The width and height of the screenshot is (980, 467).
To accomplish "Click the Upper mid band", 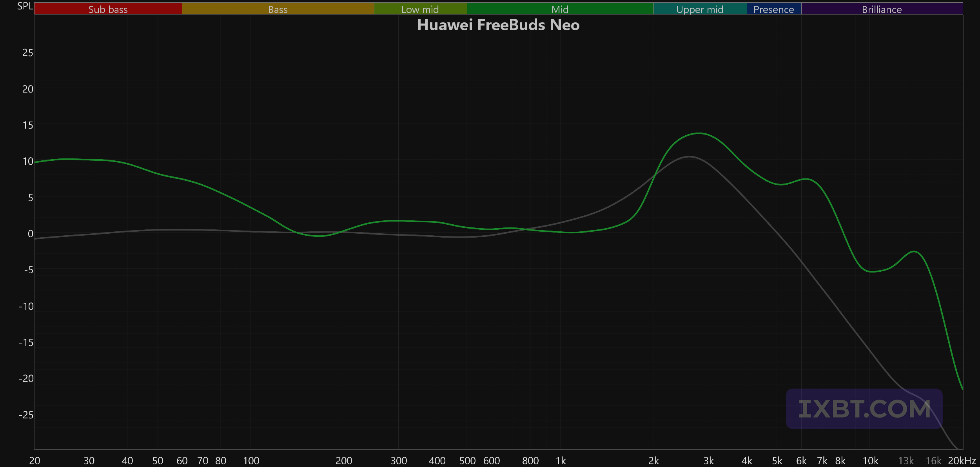I will pos(700,9).
